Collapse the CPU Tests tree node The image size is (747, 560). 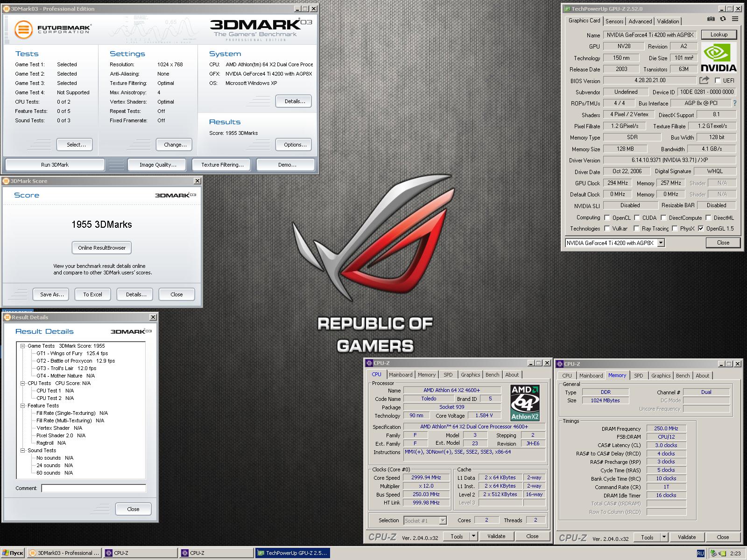point(22,383)
